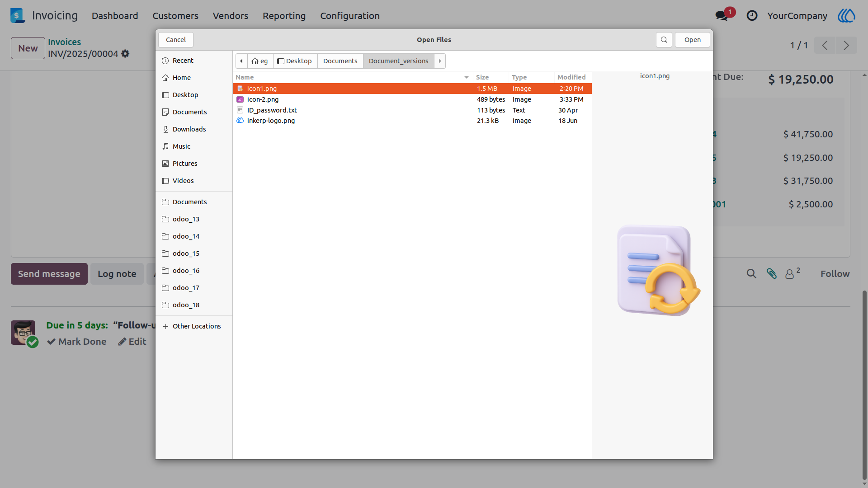Sort files by Size column
868x488 pixels.
point(491,77)
